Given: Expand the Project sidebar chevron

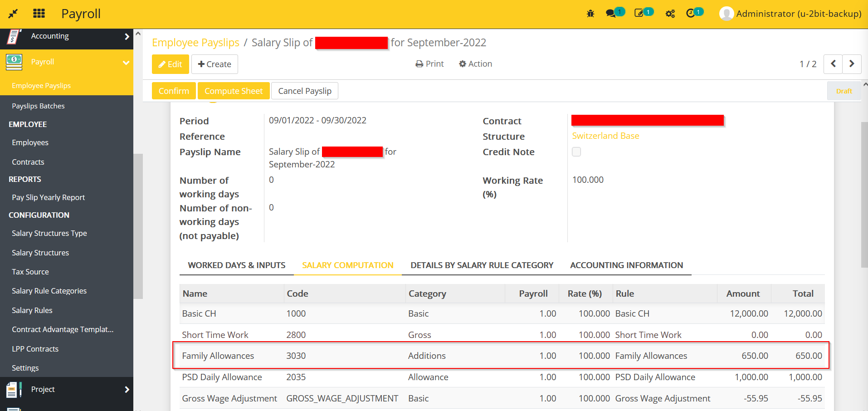Looking at the screenshot, I should (127, 389).
